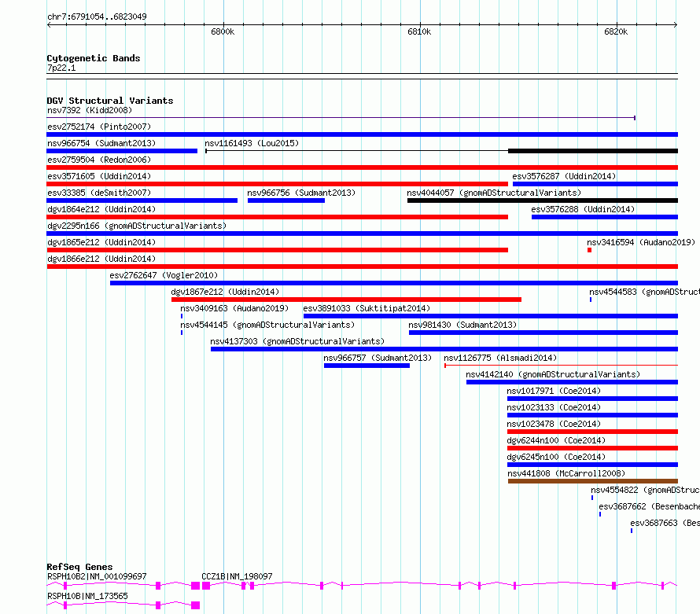Click the brown nsv441808 feature bar
This screenshot has width=700, height=614.
593,481
